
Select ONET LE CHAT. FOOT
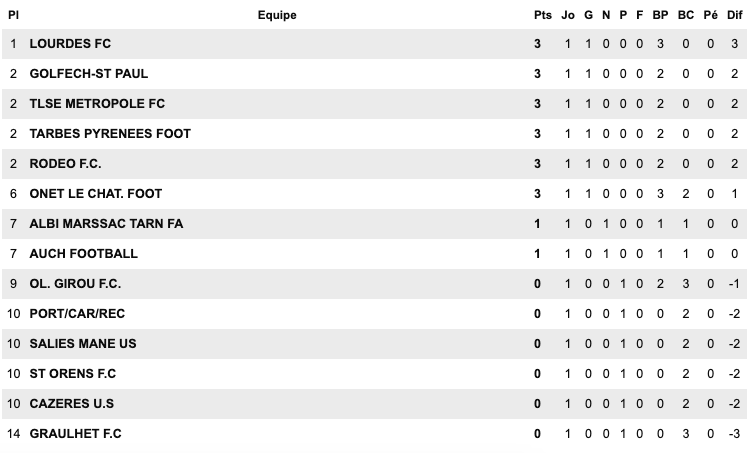96,194
